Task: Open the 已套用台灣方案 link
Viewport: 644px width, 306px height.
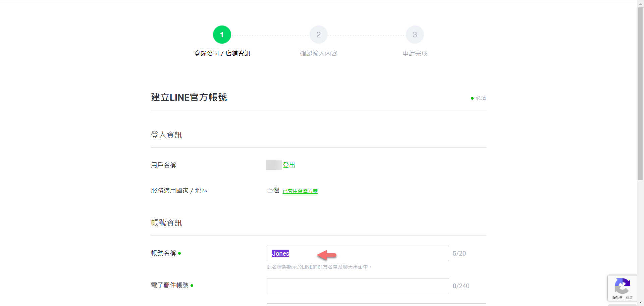Action: coord(300,191)
